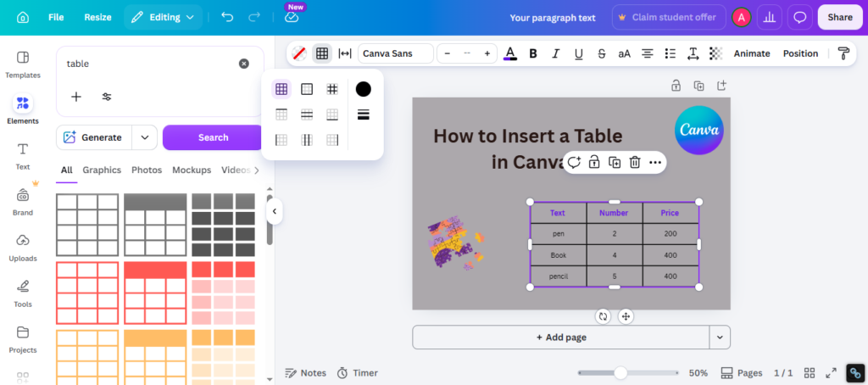The height and width of the screenshot is (385, 868).
Task: Toggle underline formatting
Action: point(578,53)
